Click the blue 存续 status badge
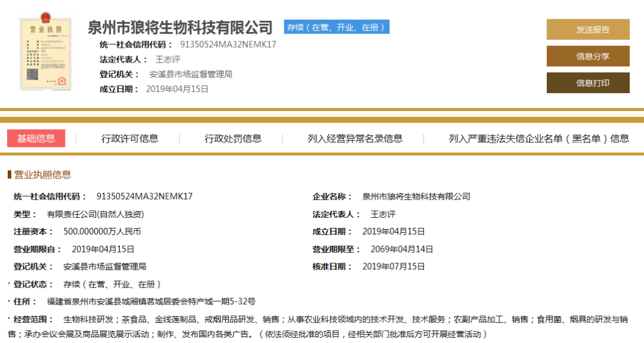Screen dimensions: 644x343 click(336, 27)
